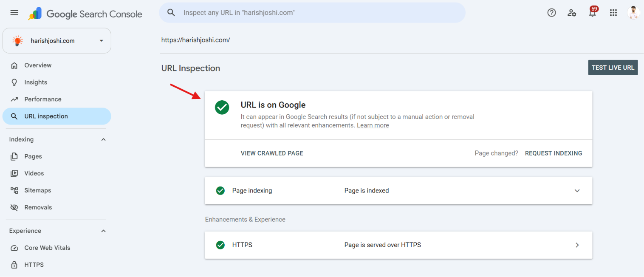The height and width of the screenshot is (277, 644).
Task: Open Core Web Vitals report
Action: point(57,248)
